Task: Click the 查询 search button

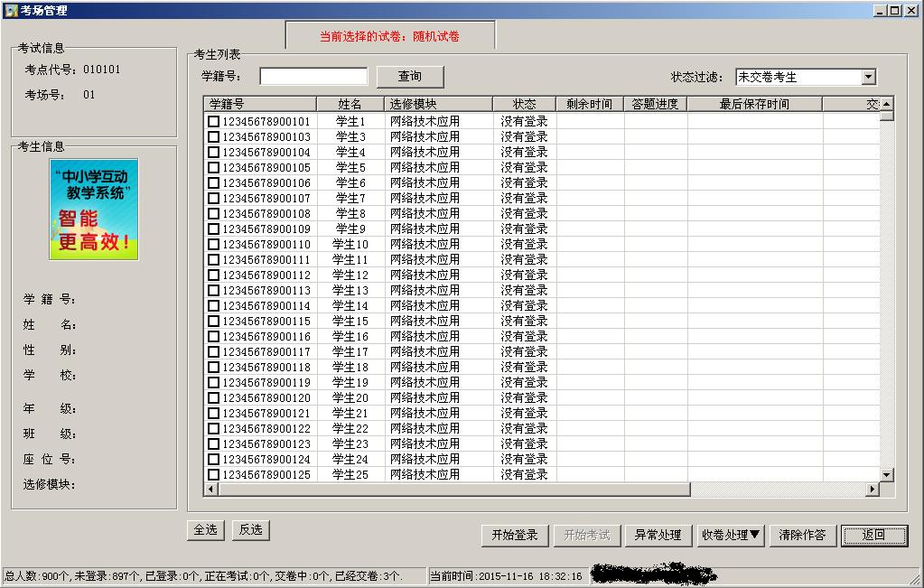Action: (409, 77)
